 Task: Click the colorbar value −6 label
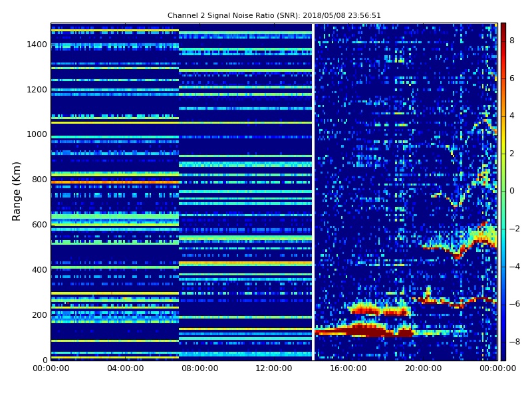click(515, 304)
